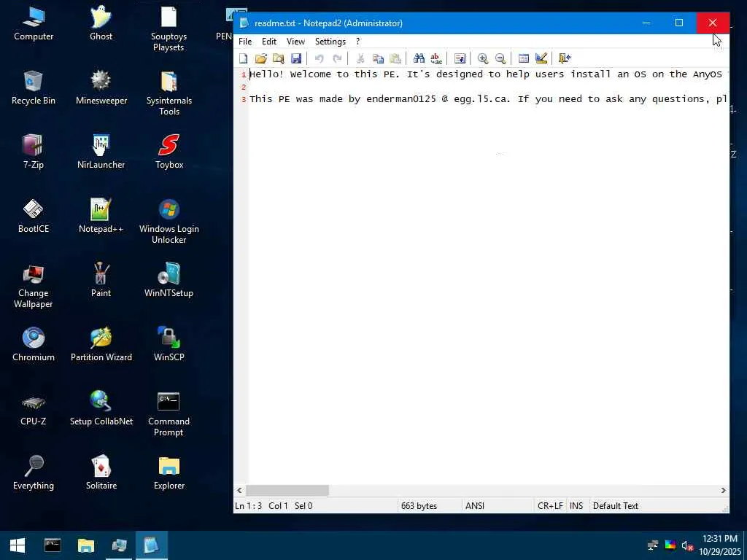The image size is (747, 560).
Task: Select the Toybox desktop icon
Action: coord(169,152)
